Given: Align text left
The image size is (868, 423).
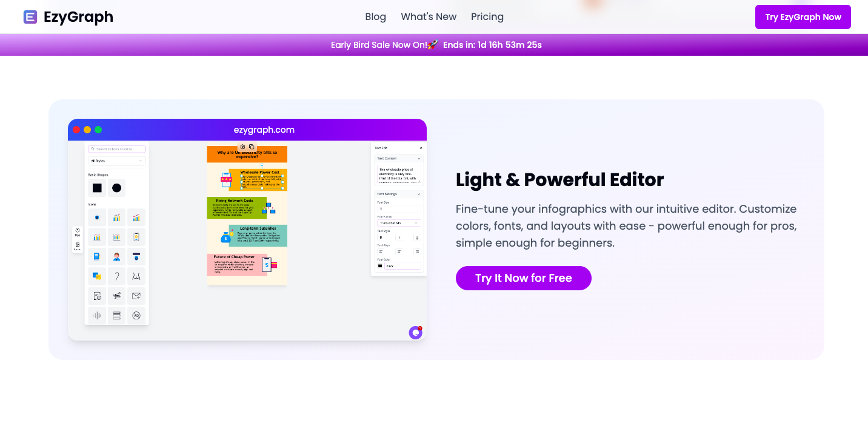Looking at the screenshot, I should [x=381, y=251].
